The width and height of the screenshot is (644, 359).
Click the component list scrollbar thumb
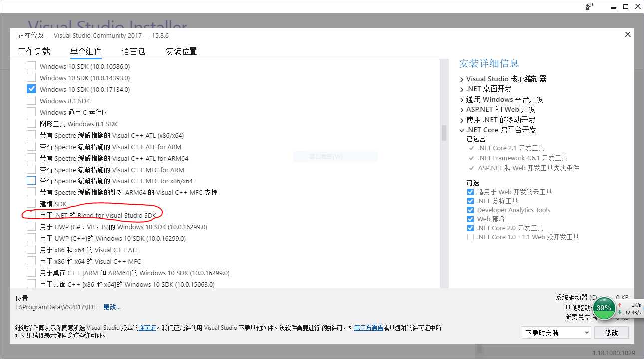coord(444,133)
